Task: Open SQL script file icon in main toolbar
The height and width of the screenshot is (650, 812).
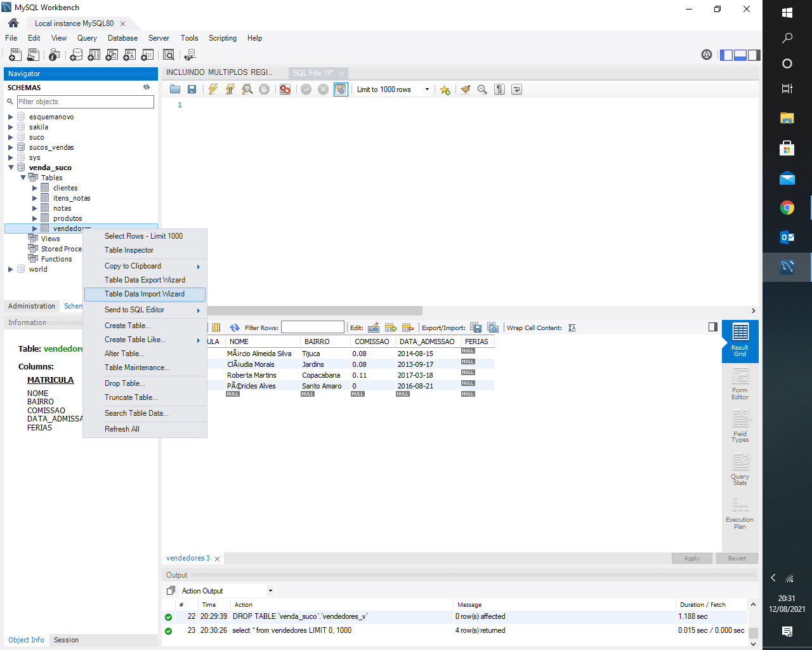Action: [33, 55]
